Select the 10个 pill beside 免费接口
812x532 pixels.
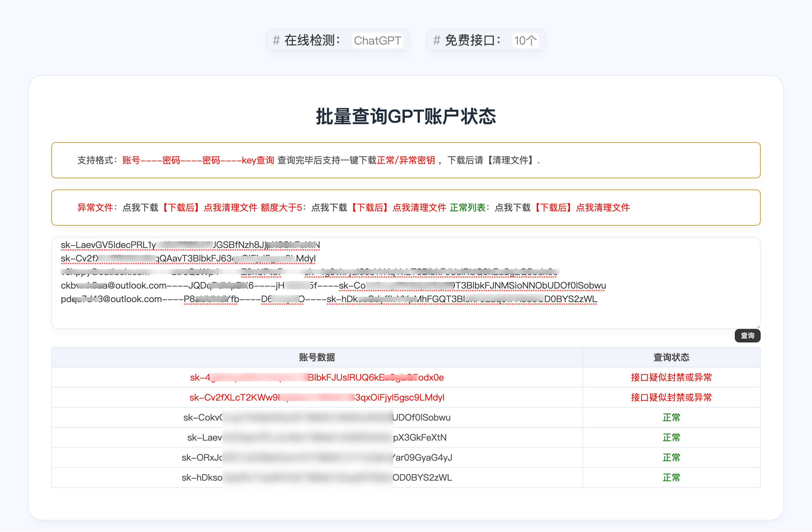[526, 41]
